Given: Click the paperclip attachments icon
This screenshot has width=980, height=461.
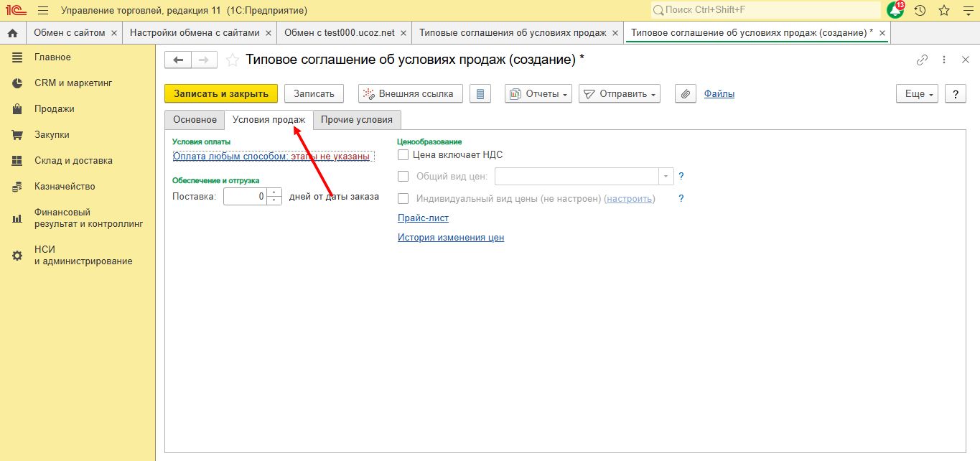Looking at the screenshot, I should [686, 94].
